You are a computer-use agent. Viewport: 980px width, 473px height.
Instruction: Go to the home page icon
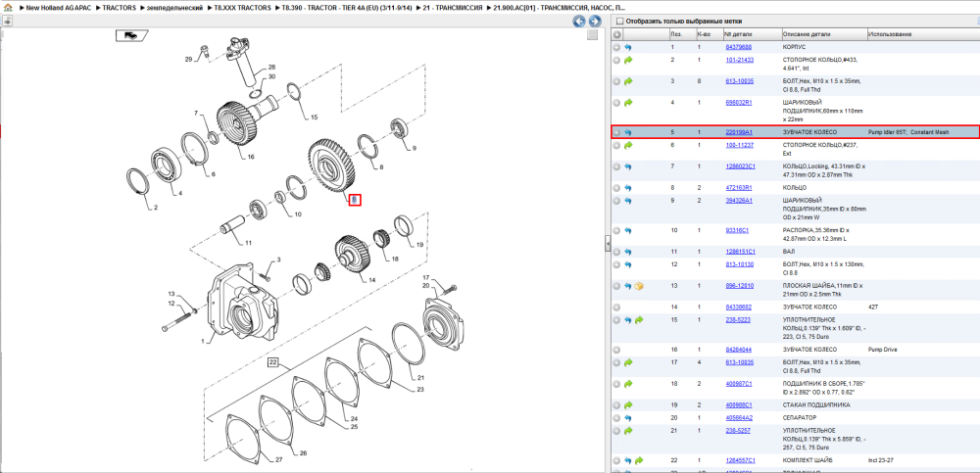(9, 8)
